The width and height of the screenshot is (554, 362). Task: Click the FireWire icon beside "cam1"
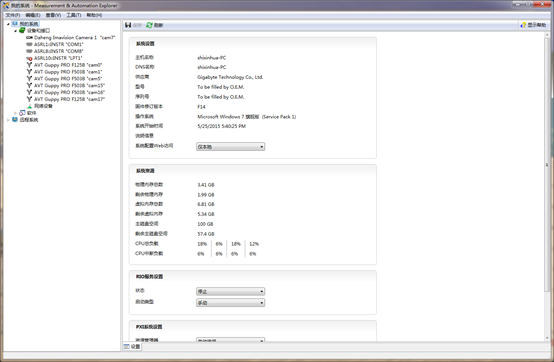pyautogui.click(x=29, y=72)
